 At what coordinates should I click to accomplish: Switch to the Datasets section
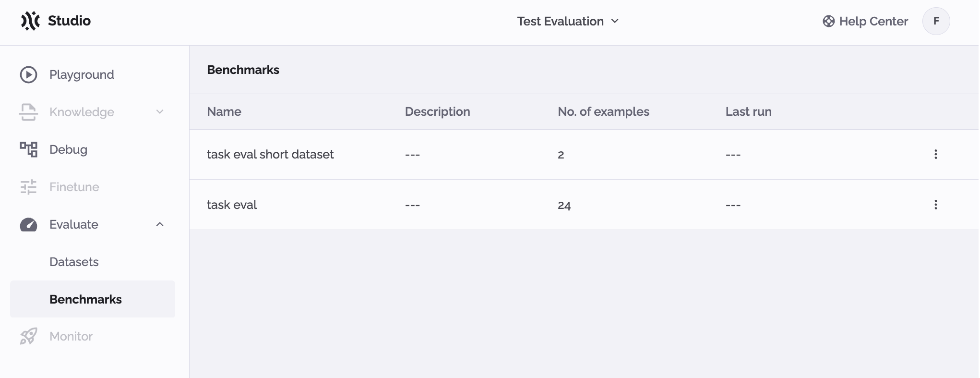(x=74, y=262)
